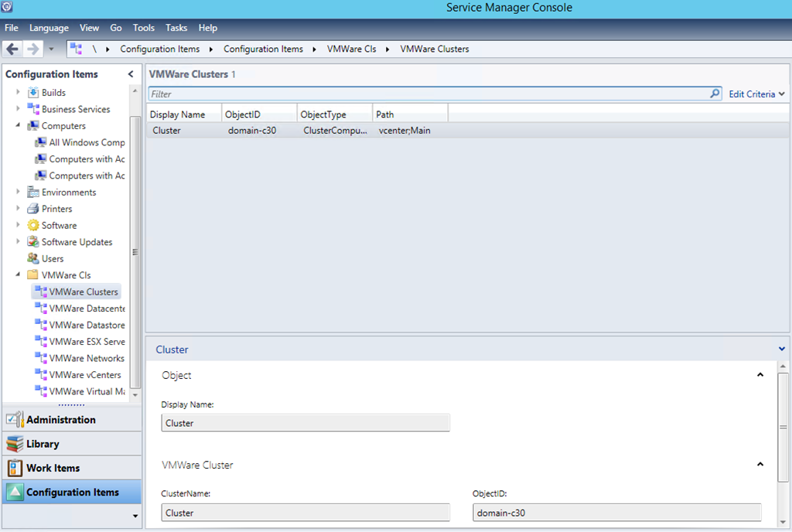
Task: Click the Administration workspace icon
Action: [15, 420]
